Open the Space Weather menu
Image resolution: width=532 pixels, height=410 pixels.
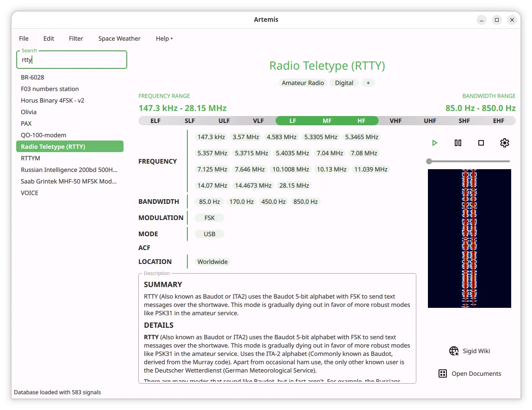[x=119, y=39]
